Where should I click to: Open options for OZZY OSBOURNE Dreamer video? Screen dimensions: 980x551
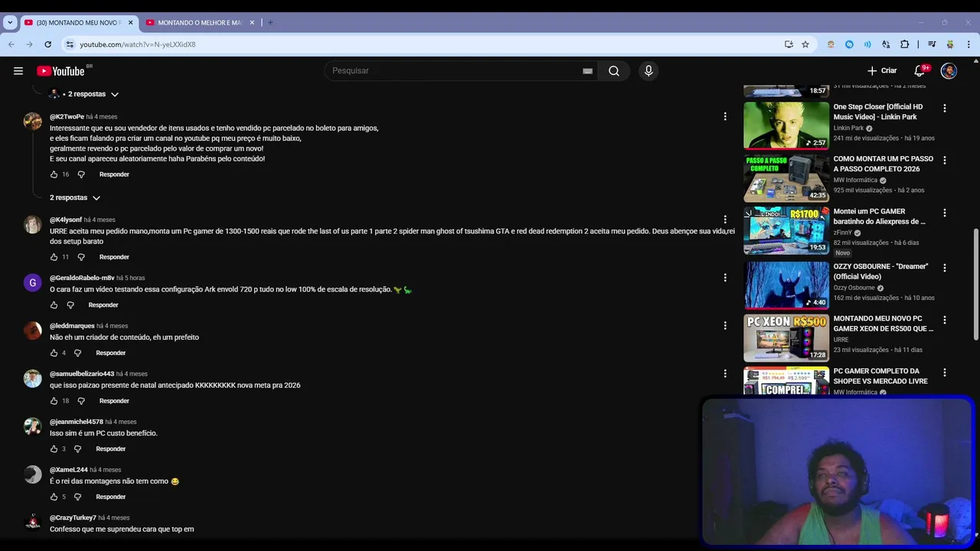point(945,268)
